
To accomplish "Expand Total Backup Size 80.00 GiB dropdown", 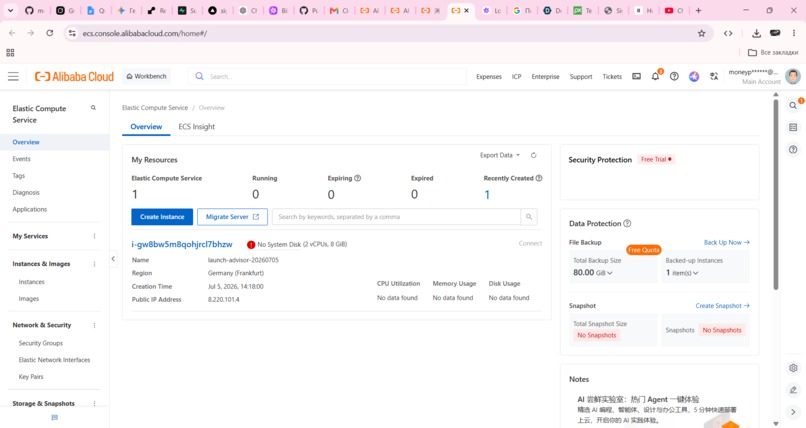I will (593, 273).
